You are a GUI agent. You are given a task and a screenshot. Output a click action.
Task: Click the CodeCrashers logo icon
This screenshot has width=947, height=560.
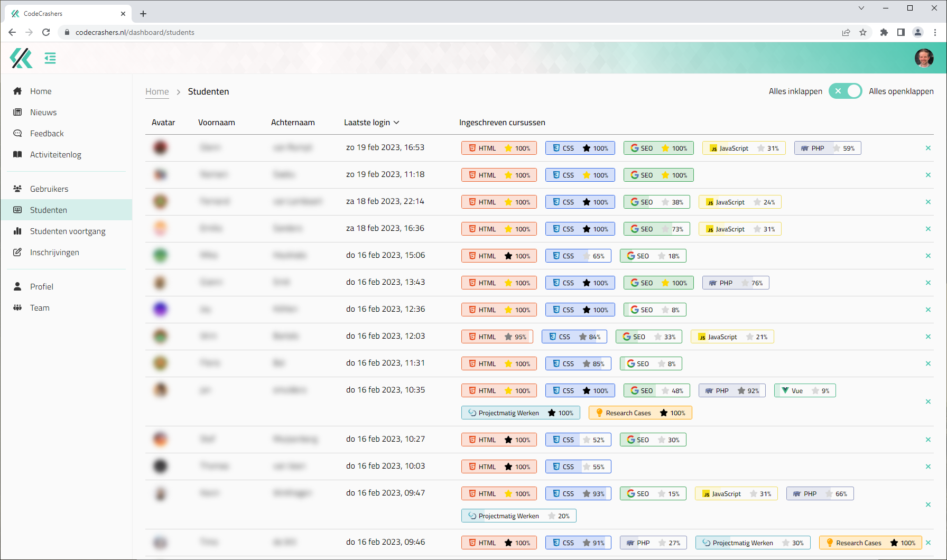(x=21, y=58)
